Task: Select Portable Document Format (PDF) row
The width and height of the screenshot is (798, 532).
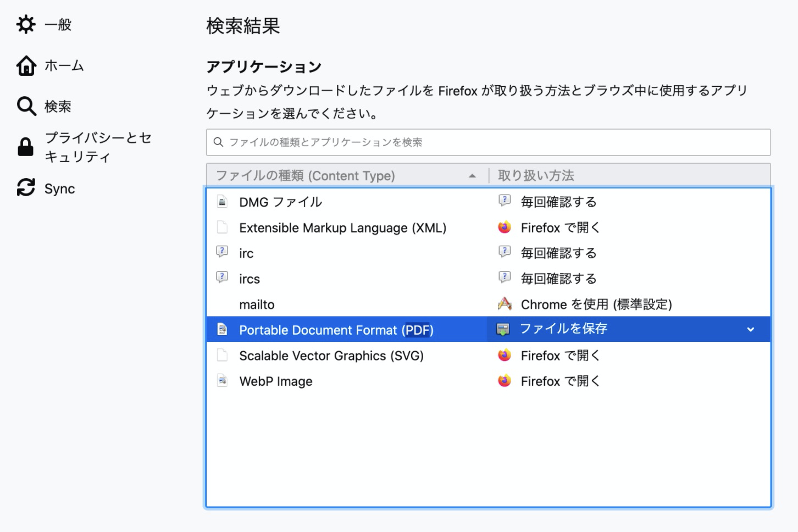Action: pyautogui.click(x=489, y=329)
